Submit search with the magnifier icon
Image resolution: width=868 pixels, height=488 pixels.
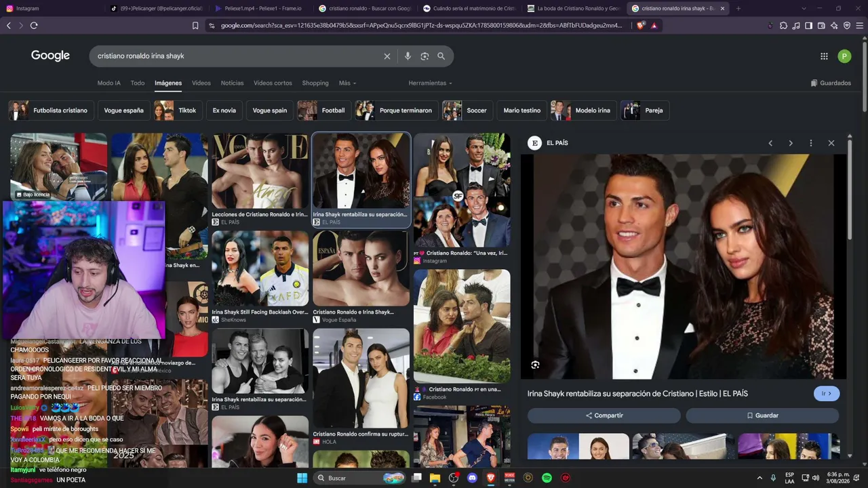[441, 56]
